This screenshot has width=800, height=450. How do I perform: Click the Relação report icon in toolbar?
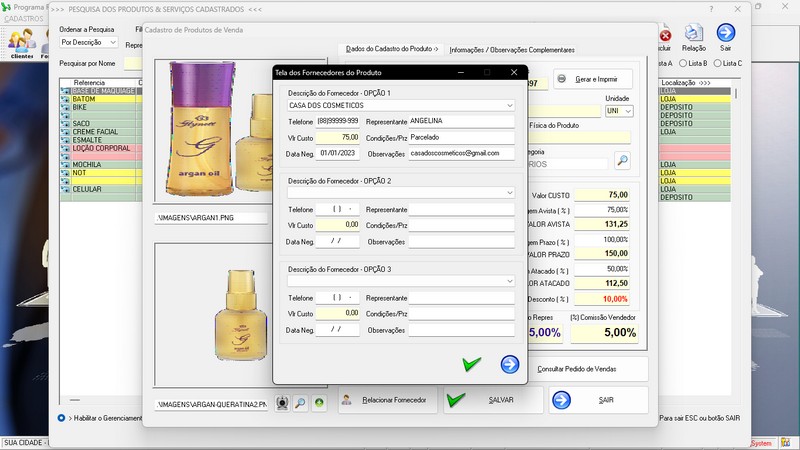693,37
